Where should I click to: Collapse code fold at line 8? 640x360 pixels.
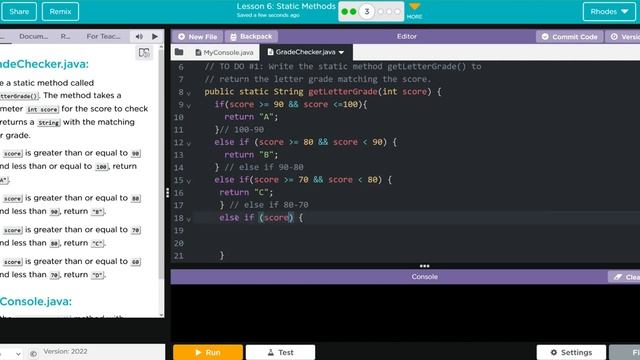coord(189,93)
